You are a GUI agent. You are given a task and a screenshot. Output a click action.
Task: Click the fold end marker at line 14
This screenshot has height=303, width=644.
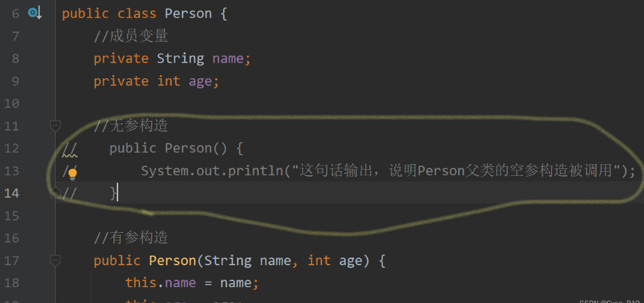[56, 193]
